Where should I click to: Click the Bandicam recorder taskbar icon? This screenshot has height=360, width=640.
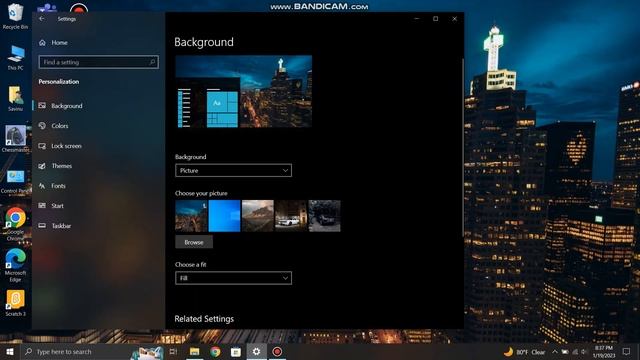point(277,352)
